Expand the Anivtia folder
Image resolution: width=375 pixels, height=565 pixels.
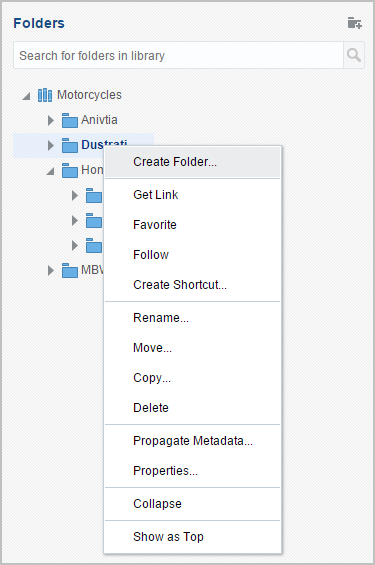coord(51,120)
